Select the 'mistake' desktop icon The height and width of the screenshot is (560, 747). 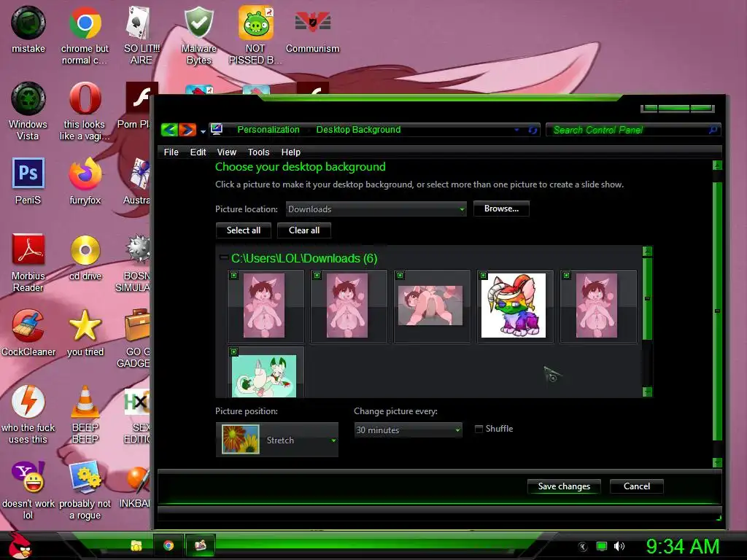pyautogui.click(x=28, y=29)
